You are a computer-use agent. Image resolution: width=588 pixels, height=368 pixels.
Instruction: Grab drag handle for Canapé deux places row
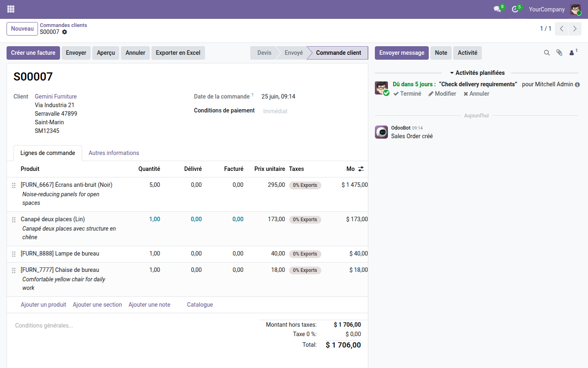click(x=13, y=220)
